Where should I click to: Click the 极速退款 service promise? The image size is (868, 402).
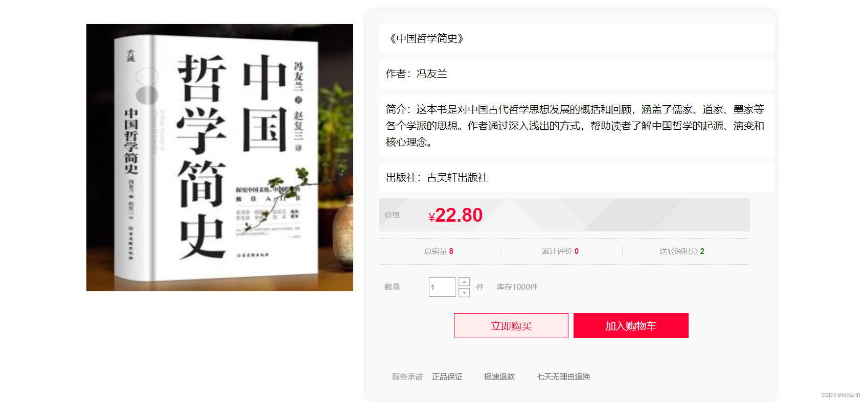(x=499, y=377)
